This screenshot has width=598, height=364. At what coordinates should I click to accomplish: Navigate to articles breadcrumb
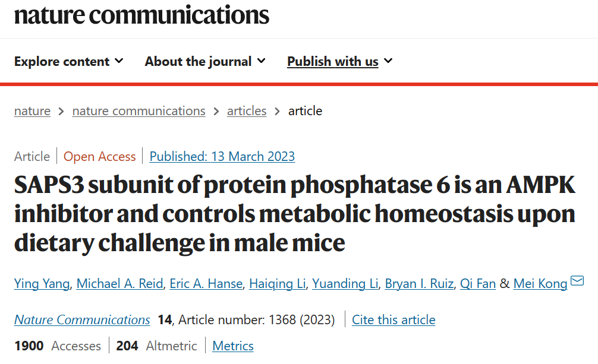[247, 111]
